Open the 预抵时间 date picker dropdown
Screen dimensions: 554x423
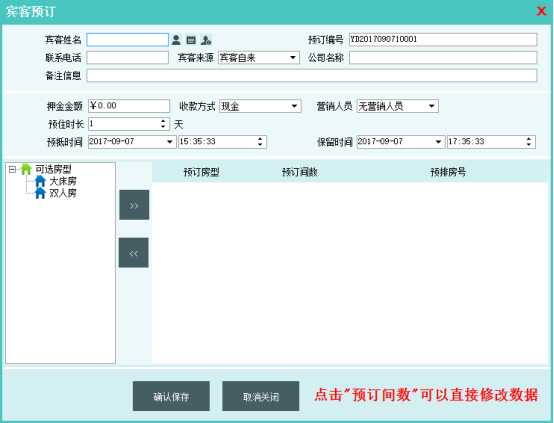(170, 142)
